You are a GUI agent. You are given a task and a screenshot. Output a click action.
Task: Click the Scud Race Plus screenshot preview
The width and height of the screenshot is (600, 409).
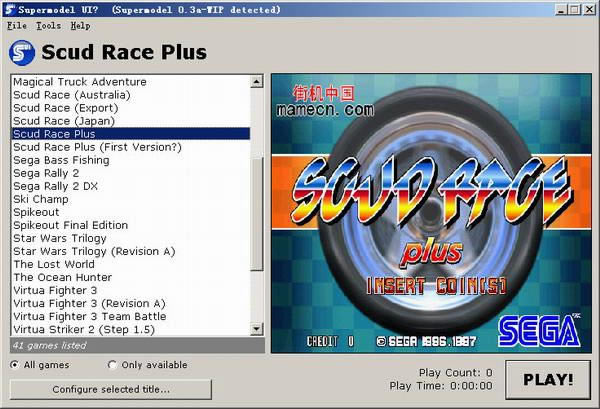pyautogui.click(x=427, y=213)
